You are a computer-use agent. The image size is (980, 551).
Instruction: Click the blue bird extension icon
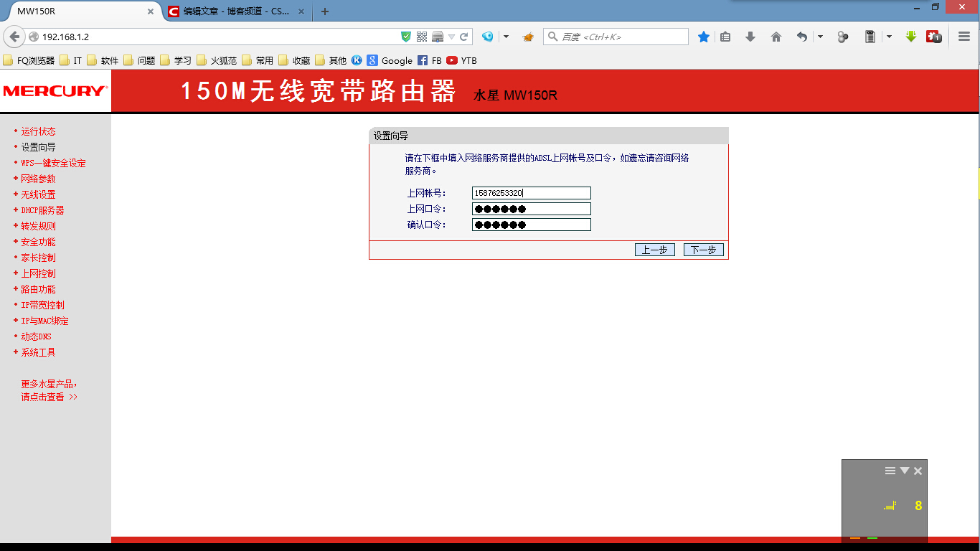(488, 37)
